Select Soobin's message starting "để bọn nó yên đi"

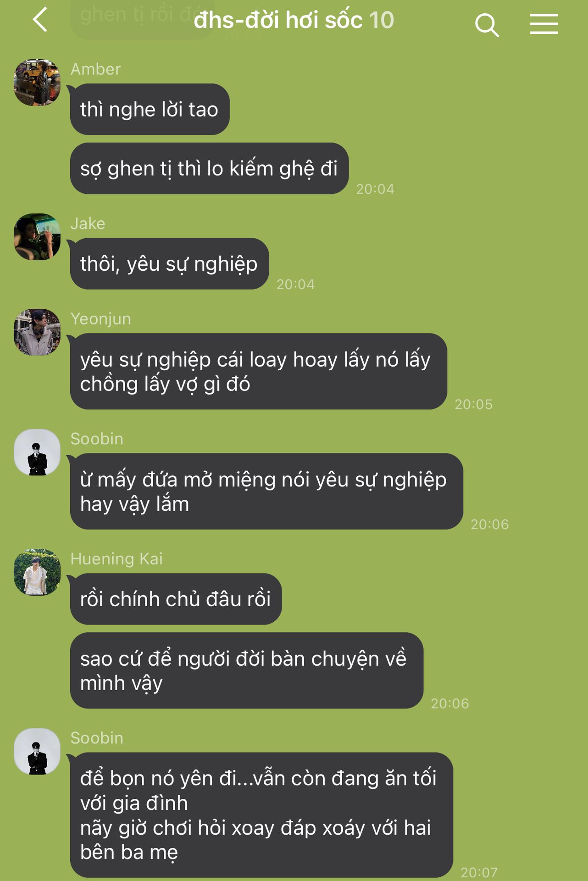pos(261,815)
